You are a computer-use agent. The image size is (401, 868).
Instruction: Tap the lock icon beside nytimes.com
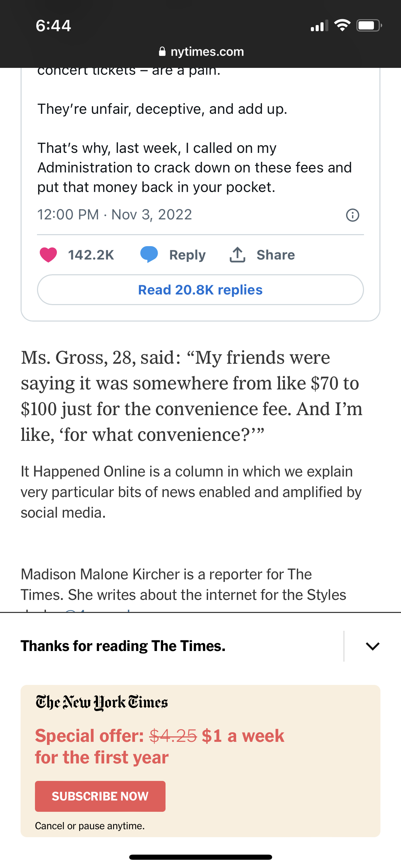(162, 52)
